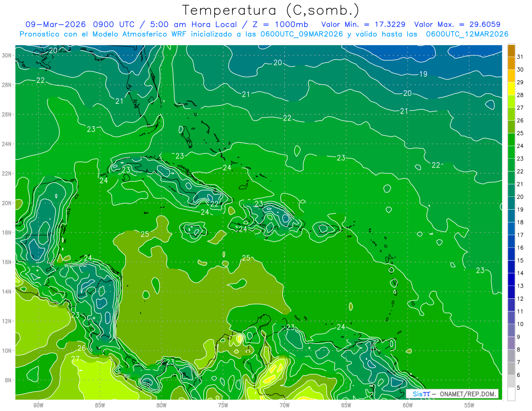This screenshot has height=411, width=532.
Task: Click the "75W" longitude label
Action: point(223,405)
